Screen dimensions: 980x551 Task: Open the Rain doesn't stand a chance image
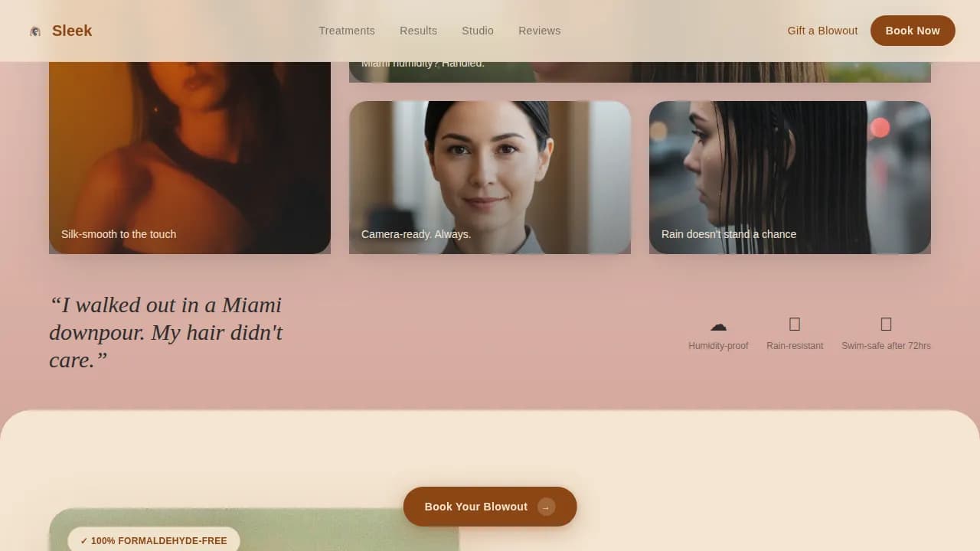[789, 177]
